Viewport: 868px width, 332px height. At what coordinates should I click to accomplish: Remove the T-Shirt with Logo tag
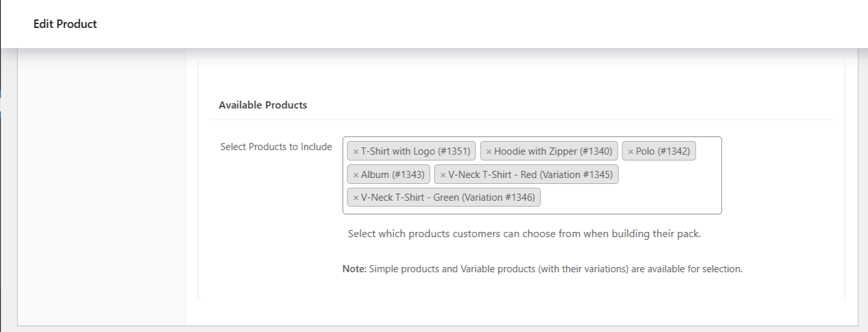coord(355,151)
